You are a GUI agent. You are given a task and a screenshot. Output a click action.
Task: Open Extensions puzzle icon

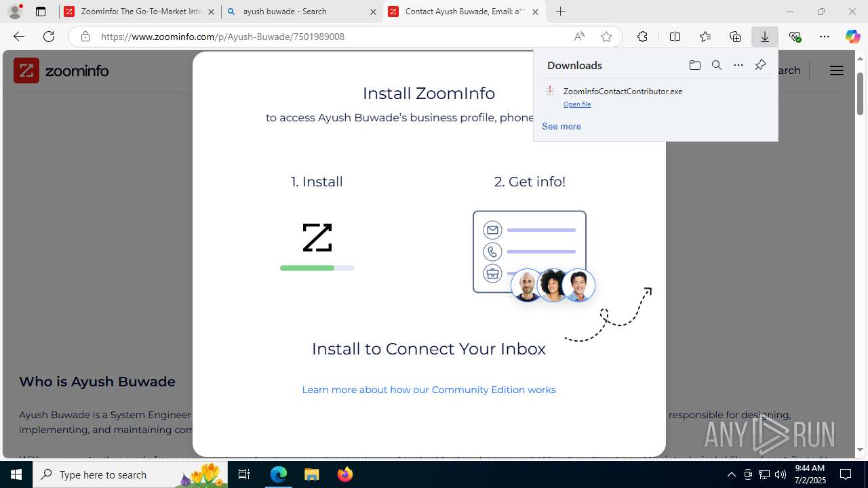coord(642,37)
